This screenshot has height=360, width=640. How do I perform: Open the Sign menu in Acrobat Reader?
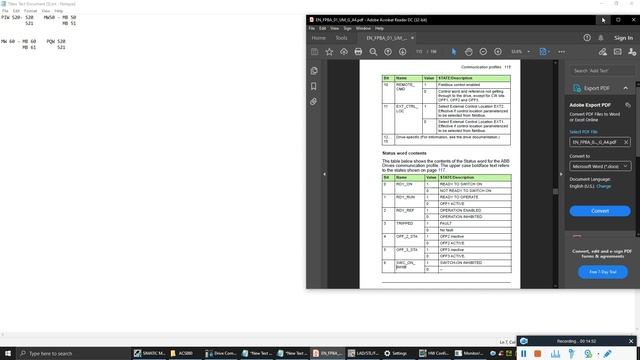point(347,28)
